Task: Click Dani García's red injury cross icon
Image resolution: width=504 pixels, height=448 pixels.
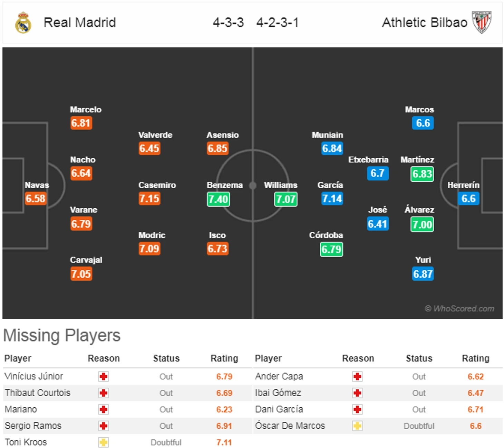Action: [357, 409]
